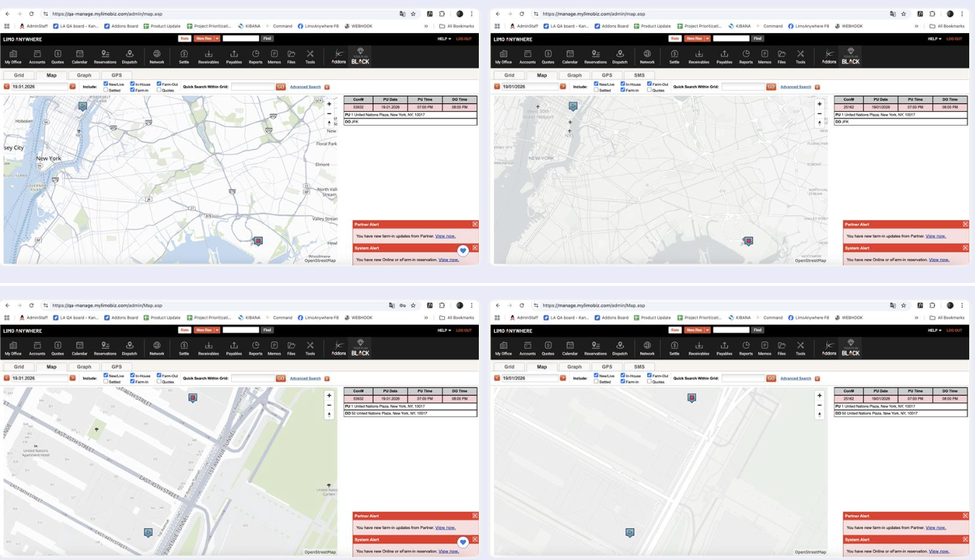Click Reservations icon in the top-right window
Screen dimensions: 975x560
pyautogui.click(x=595, y=56)
